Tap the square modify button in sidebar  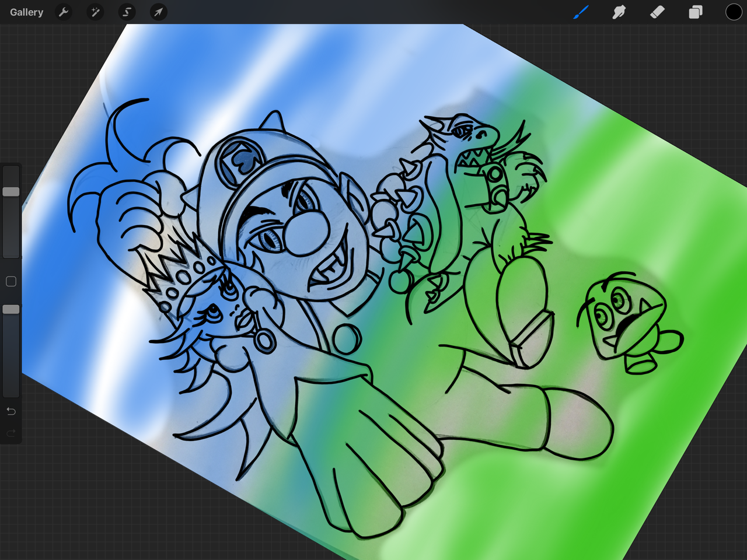tap(11, 282)
